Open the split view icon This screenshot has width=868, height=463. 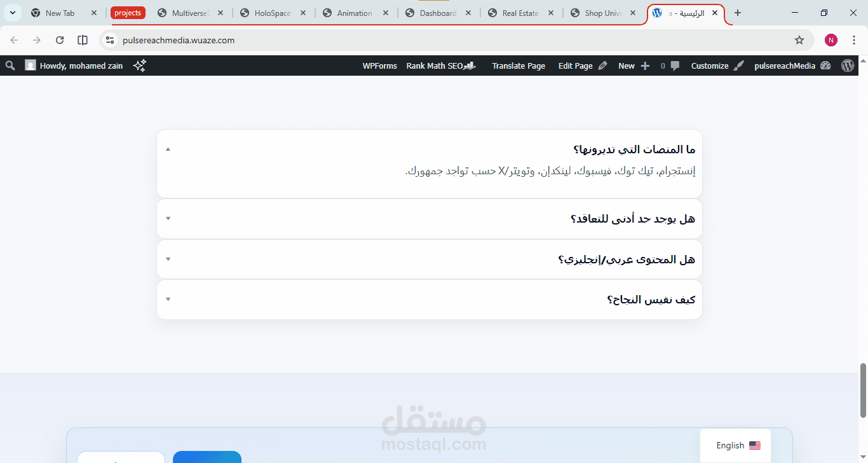pos(83,40)
